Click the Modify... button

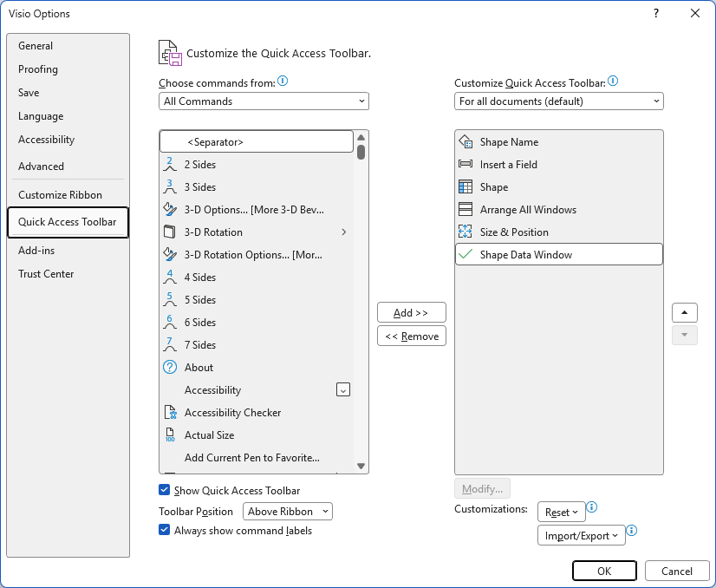click(x=482, y=489)
